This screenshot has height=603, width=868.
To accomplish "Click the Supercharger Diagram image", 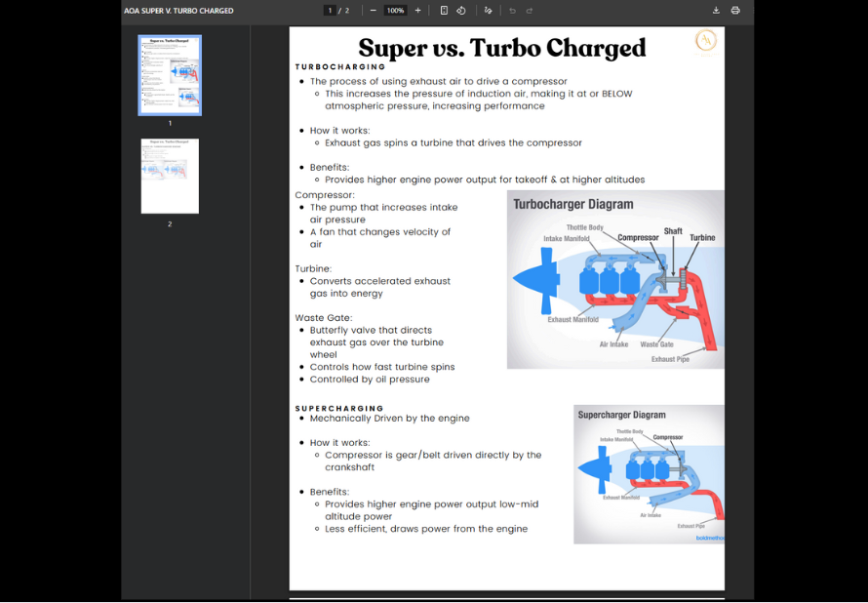I will click(x=649, y=474).
